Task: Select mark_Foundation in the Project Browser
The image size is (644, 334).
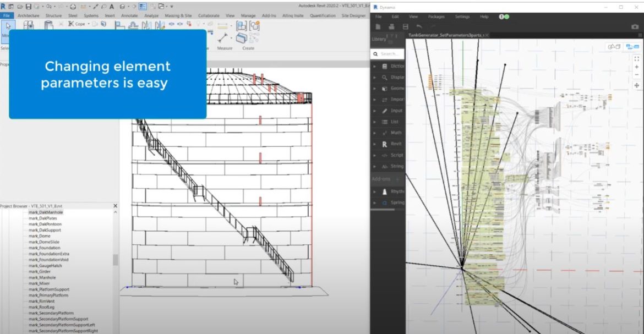Action: coord(41,248)
